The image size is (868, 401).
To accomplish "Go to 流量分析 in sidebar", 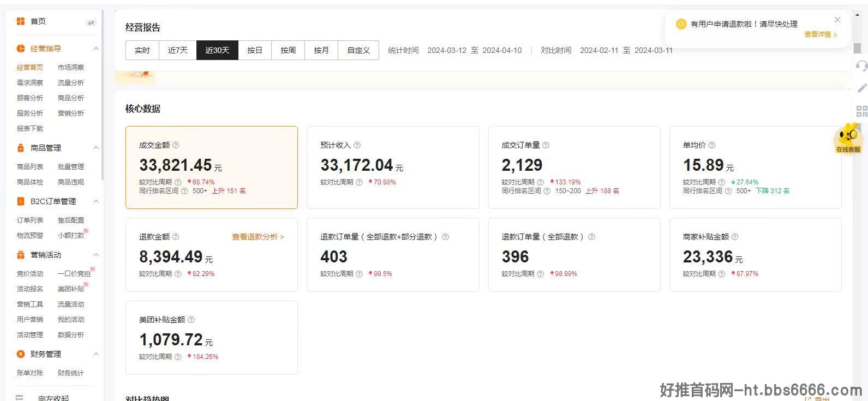I will [71, 83].
